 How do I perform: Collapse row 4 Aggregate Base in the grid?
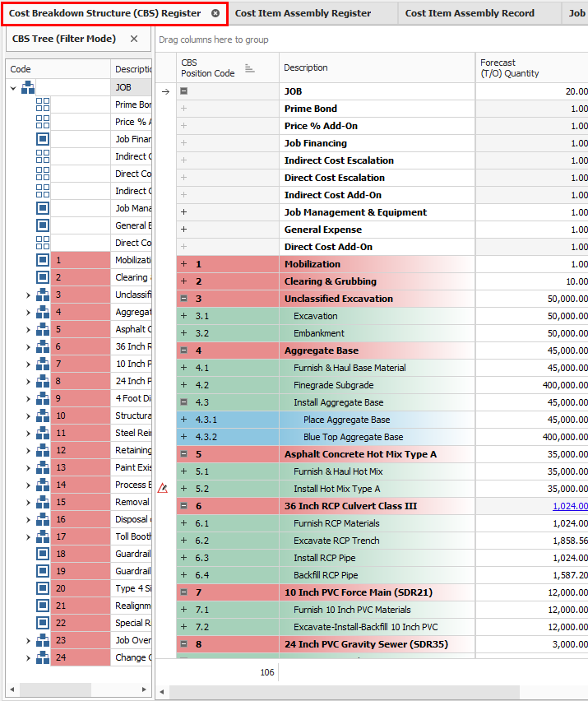click(x=184, y=350)
